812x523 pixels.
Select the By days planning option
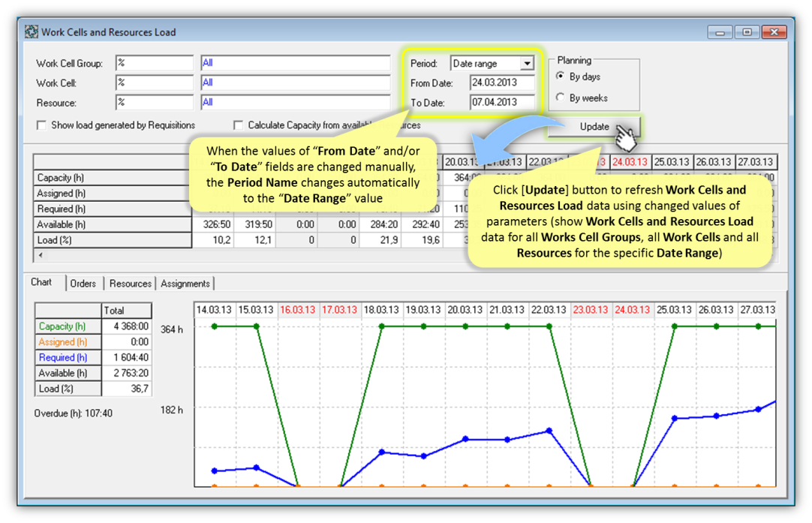(x=561, y=76)
